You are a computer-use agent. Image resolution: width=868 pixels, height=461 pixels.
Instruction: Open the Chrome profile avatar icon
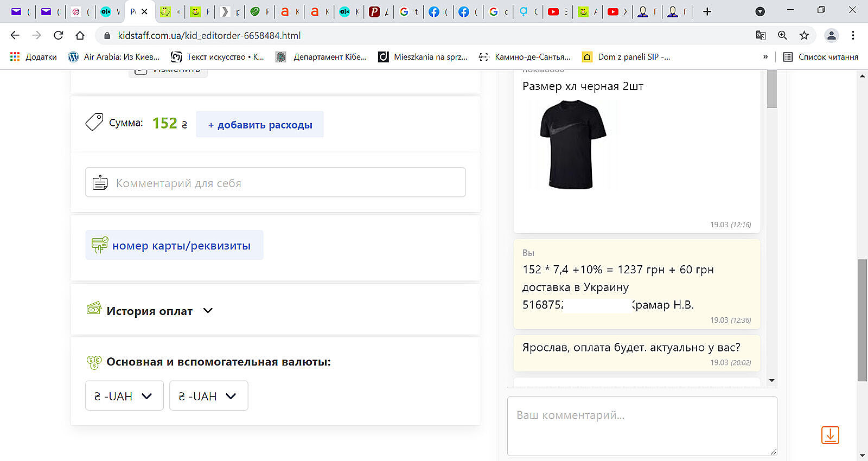pos(831,35)
